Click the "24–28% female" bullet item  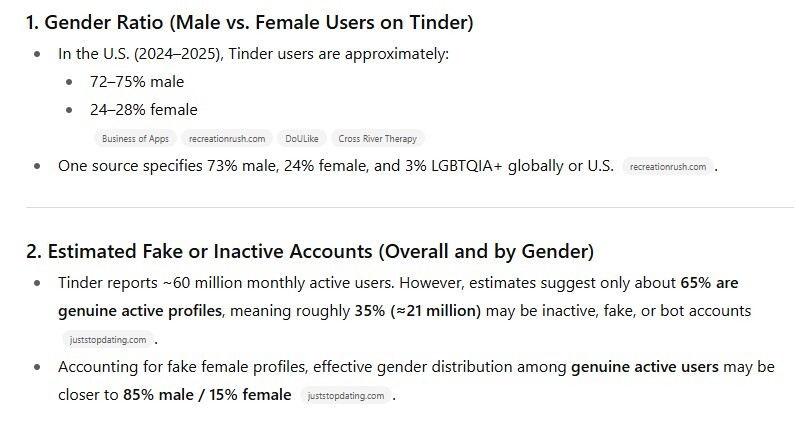143,110
